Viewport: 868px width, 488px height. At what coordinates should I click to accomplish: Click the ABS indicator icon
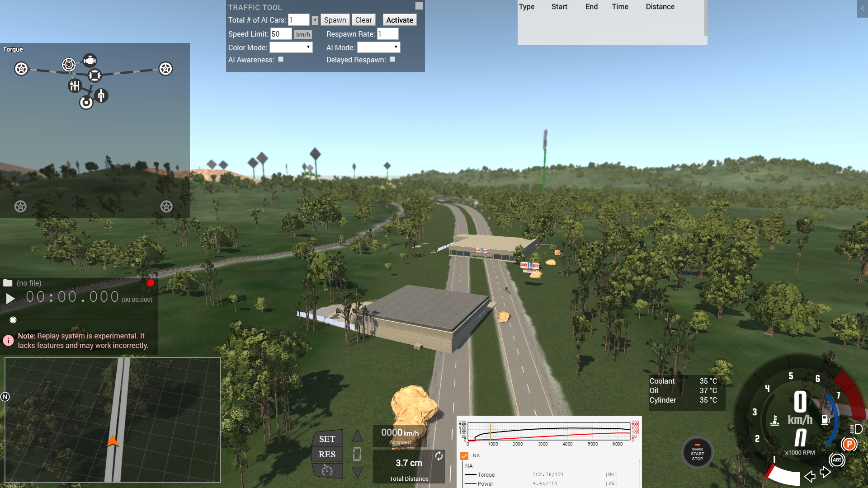(837, 460)
